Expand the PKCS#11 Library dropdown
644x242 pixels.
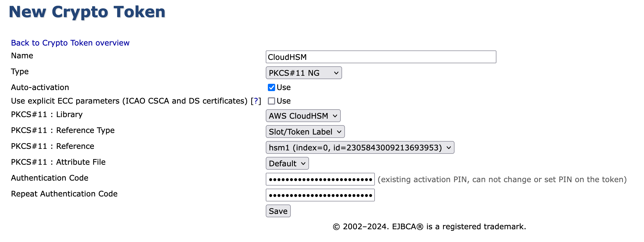[303, 116]
